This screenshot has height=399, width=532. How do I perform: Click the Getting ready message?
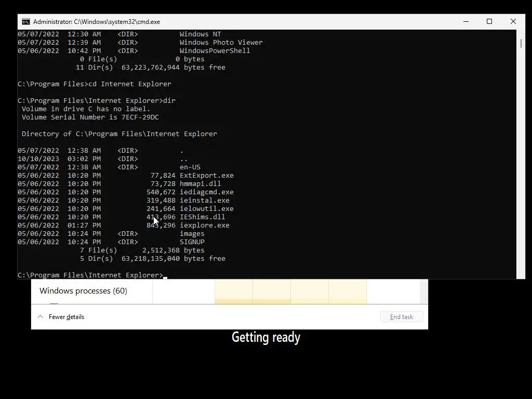click(266, 337)
